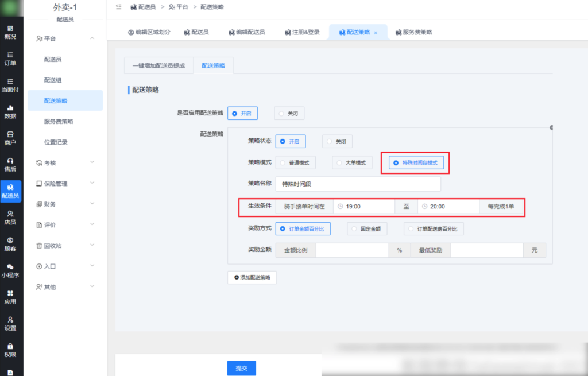Click the 添加配送策略 button
The width and height of the screenshot is (588, 376).
pos(252,277)
